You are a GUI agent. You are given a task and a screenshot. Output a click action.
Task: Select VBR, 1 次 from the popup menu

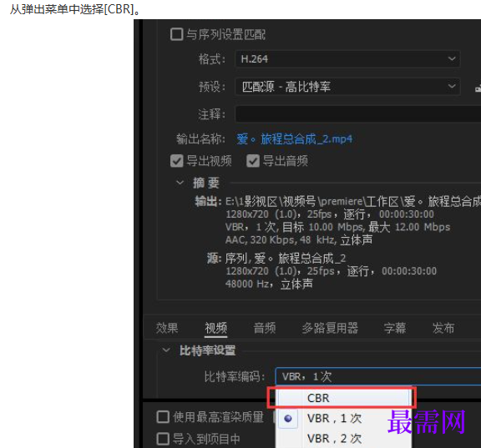343,418
